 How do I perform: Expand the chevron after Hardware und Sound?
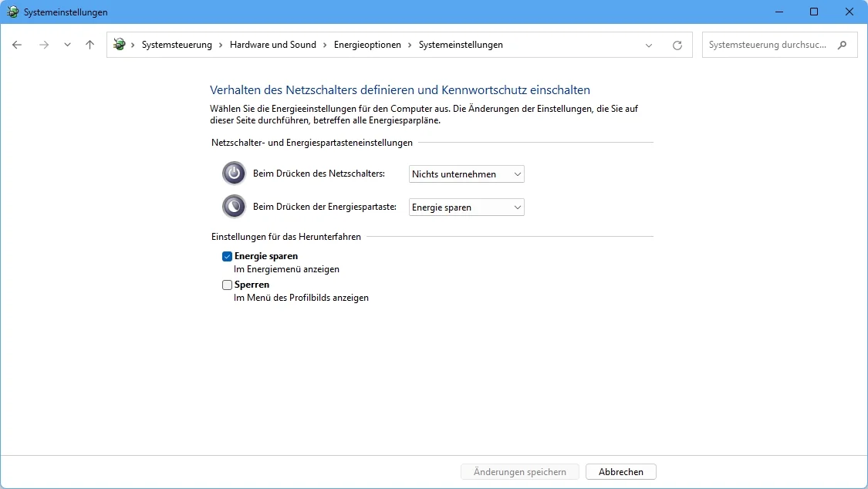tap(325, 45)
